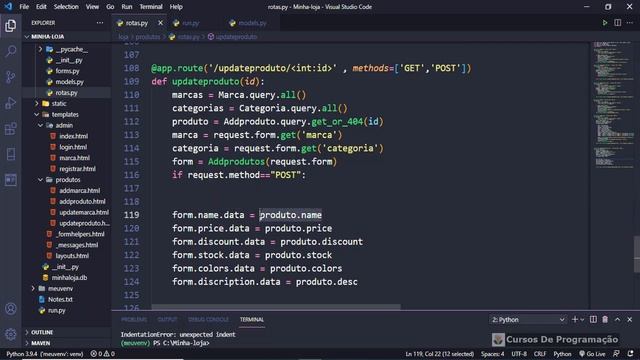640x360 pixels.
Task: Open forms.py in the explorer
Action: (67, 71)
